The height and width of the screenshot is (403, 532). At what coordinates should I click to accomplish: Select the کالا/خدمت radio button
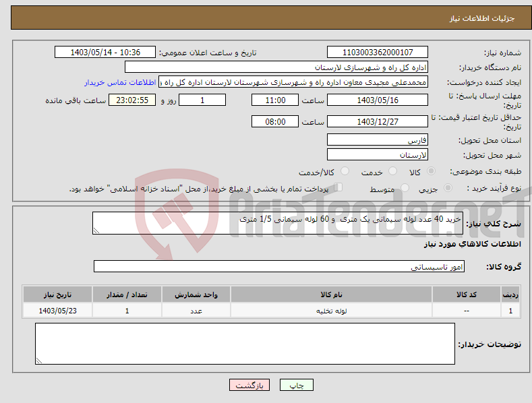coord(345,171)
